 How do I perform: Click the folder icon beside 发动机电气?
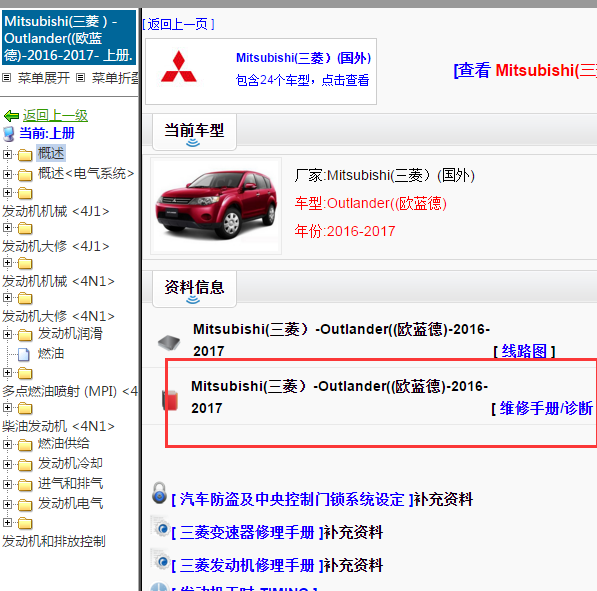[x=25, y=505]
